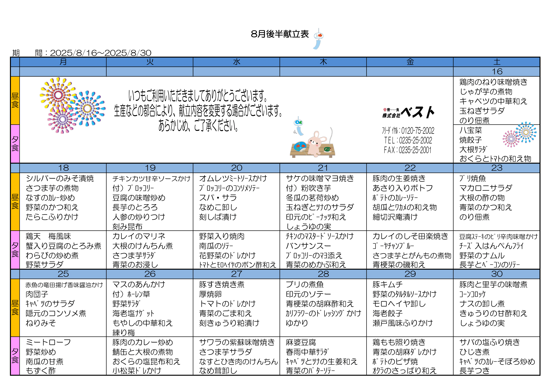Click the date cell 16

pos(497,72)
